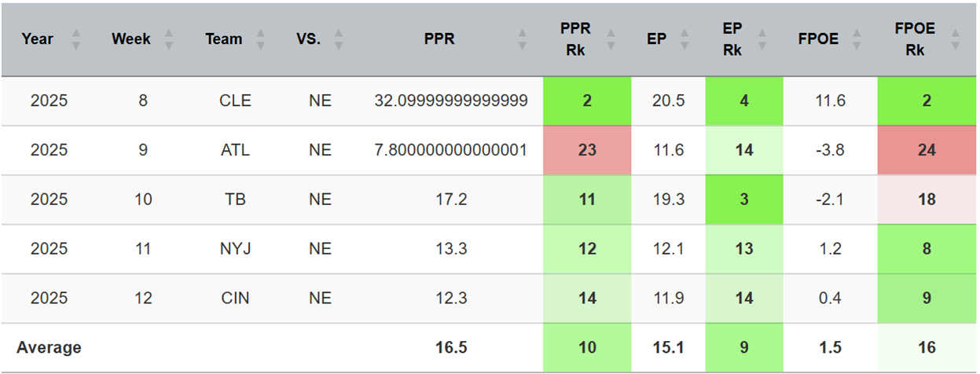Select the red FPOE Rk cell showing 24
980x374 pixels.
pos(927,149)
